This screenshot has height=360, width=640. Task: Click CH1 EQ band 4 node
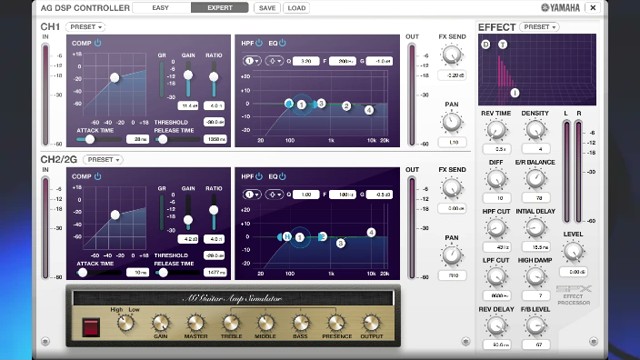pos(369,110)
